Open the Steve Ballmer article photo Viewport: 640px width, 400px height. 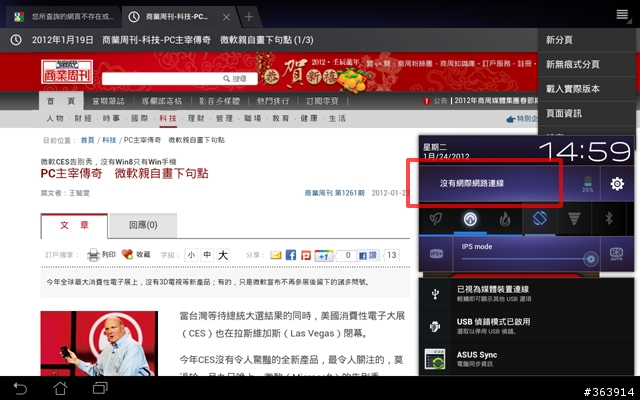pos(99,343)
